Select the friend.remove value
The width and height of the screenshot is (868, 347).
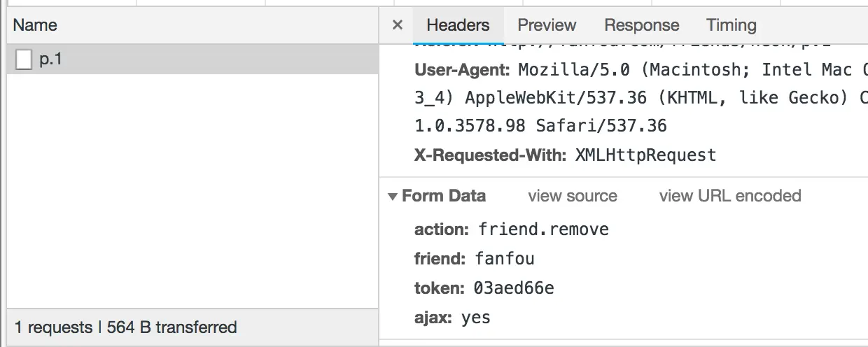[543, 229]
